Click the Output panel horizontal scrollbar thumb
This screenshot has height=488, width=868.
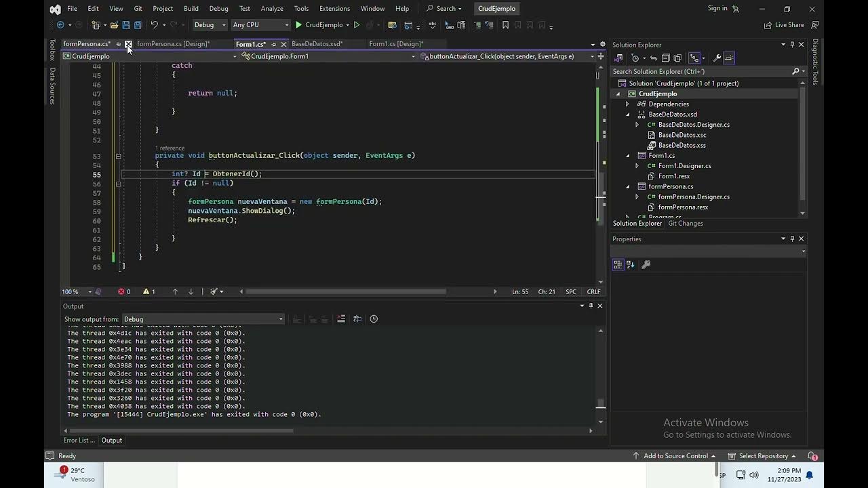click(182, 430)
